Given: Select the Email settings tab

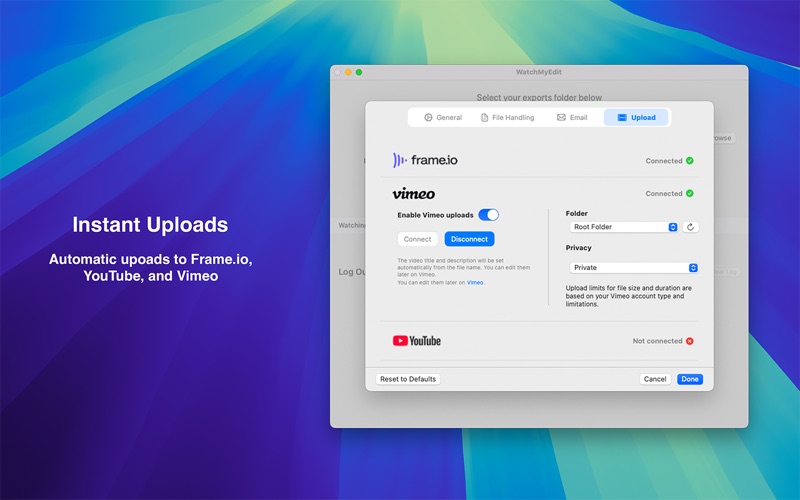Looking at the screenshot, I should (572, 117).
